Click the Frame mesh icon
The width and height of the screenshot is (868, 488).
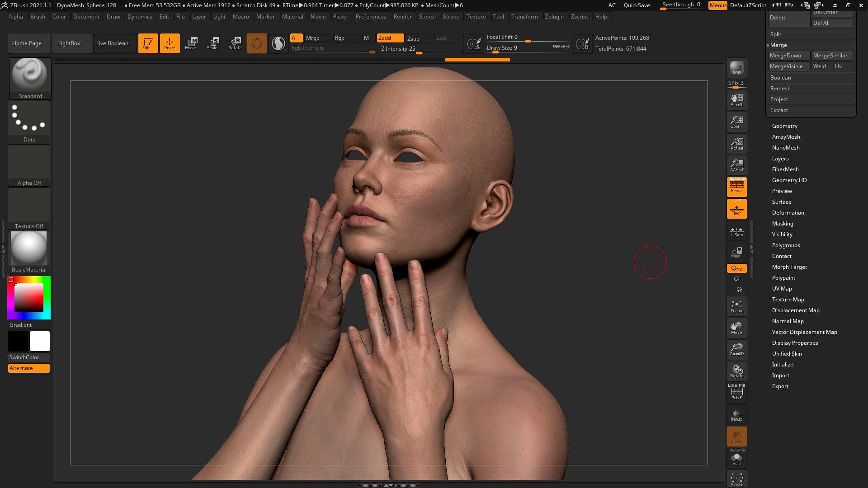pos(736,306)
